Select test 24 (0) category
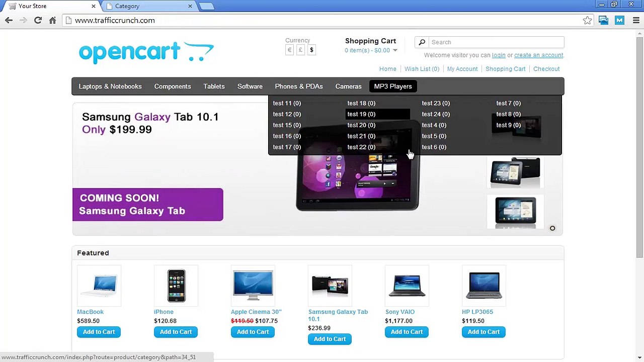 436,114
